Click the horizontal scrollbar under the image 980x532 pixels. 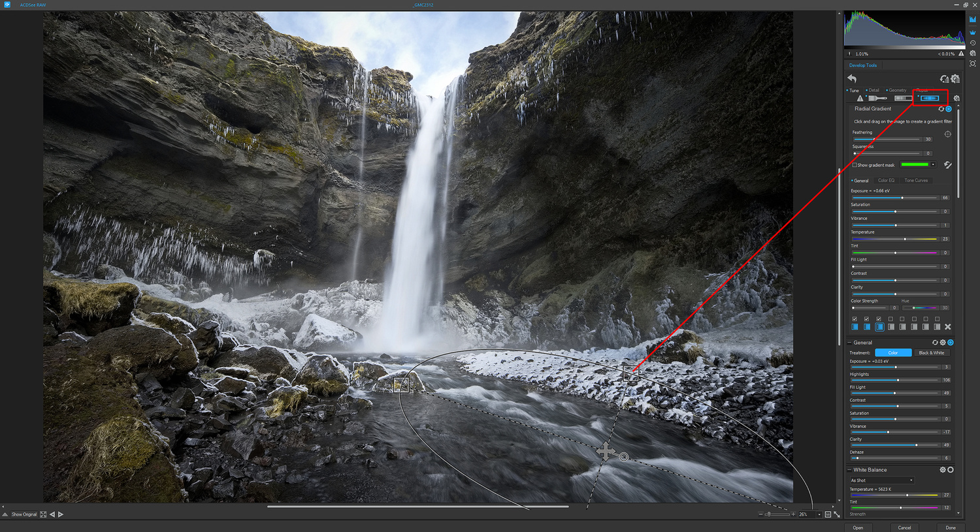click(417, 507)
